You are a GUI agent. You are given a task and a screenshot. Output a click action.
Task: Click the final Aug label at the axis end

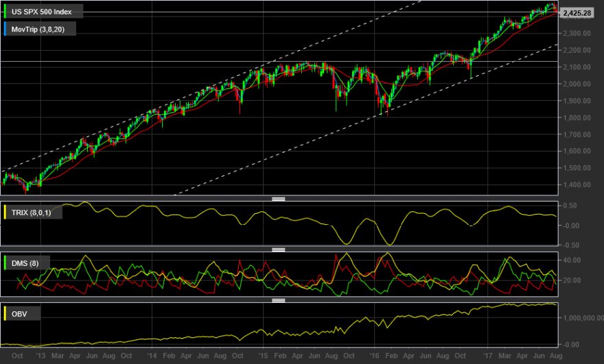tap(556, 356)
